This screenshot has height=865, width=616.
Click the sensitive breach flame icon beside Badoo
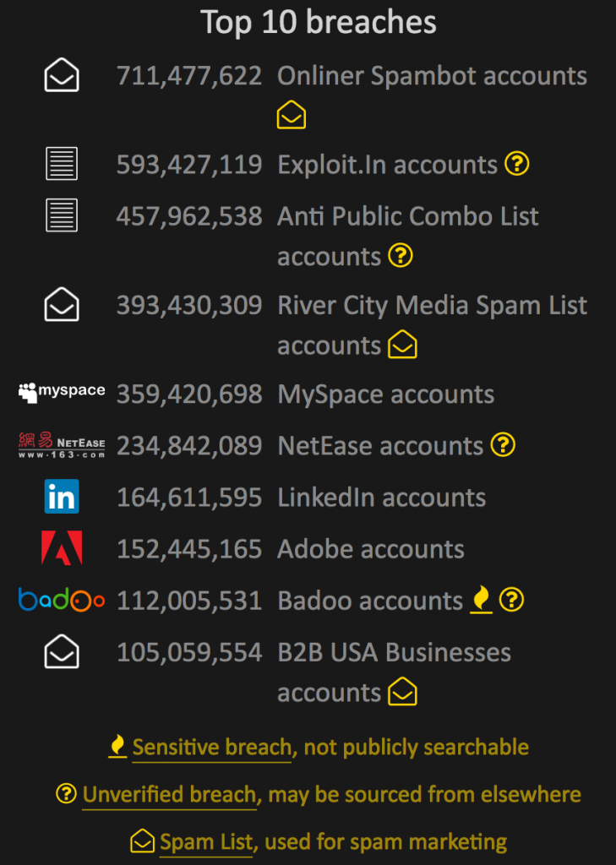(482, 600)
